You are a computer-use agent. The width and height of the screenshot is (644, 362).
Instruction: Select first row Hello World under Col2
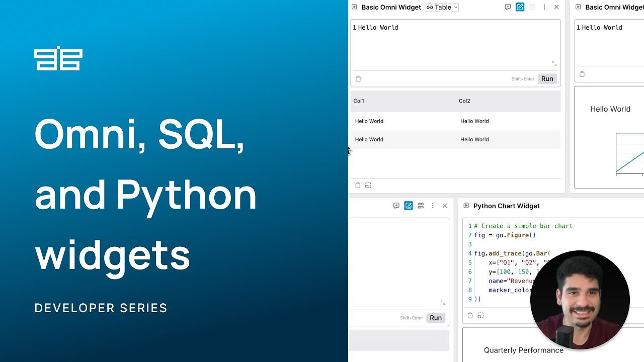(474, 121)
